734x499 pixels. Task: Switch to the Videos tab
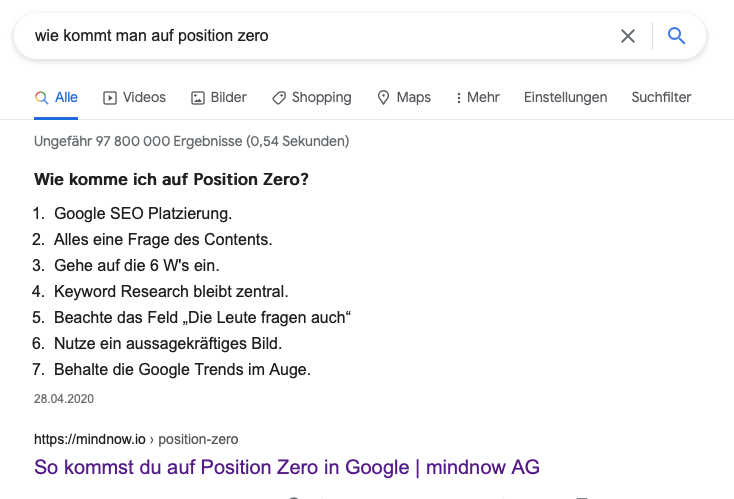click(x=144, y=97)
